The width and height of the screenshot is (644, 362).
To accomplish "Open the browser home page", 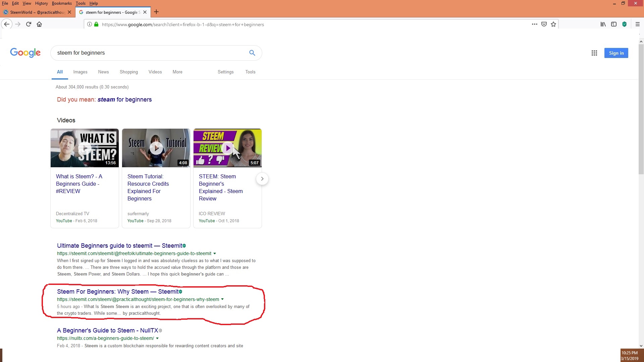I will [x=39, y=24].
